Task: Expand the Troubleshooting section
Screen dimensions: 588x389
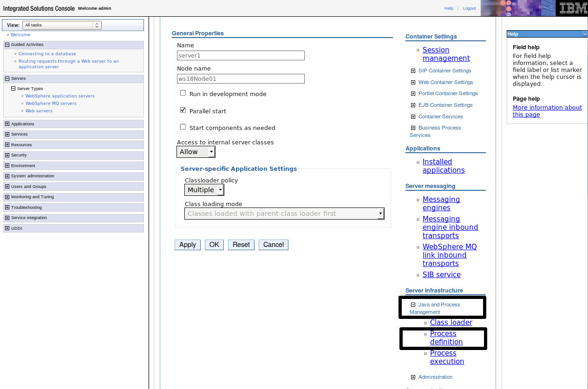Action: 7,207
